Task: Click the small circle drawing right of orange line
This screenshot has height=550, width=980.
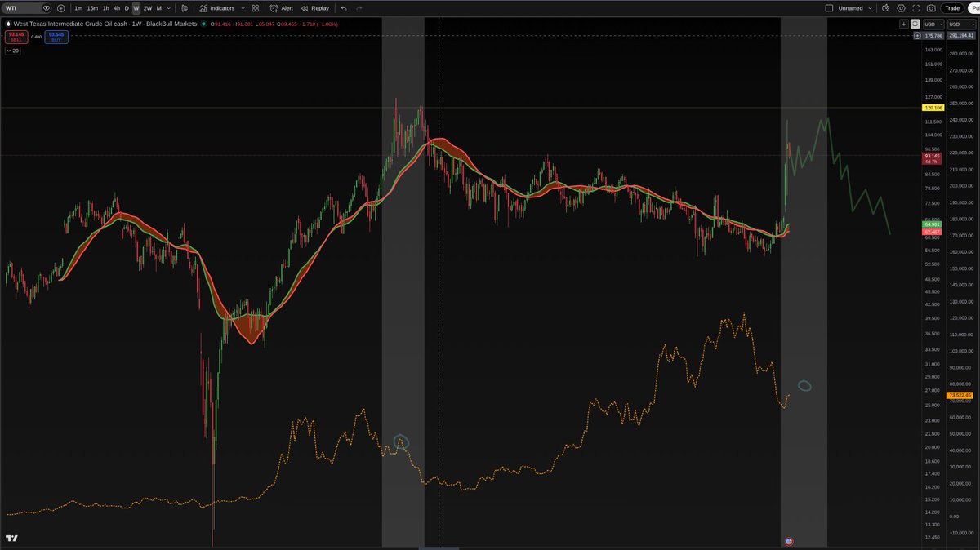Action: pyautogui.click(x=804, y=386)
